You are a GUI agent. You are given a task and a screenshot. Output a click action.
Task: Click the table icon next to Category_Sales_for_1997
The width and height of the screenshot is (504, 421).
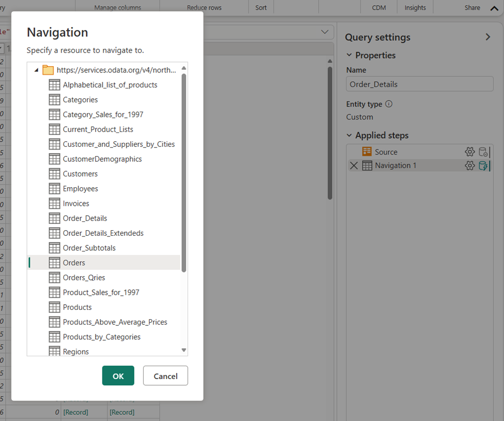coord(54,114)
